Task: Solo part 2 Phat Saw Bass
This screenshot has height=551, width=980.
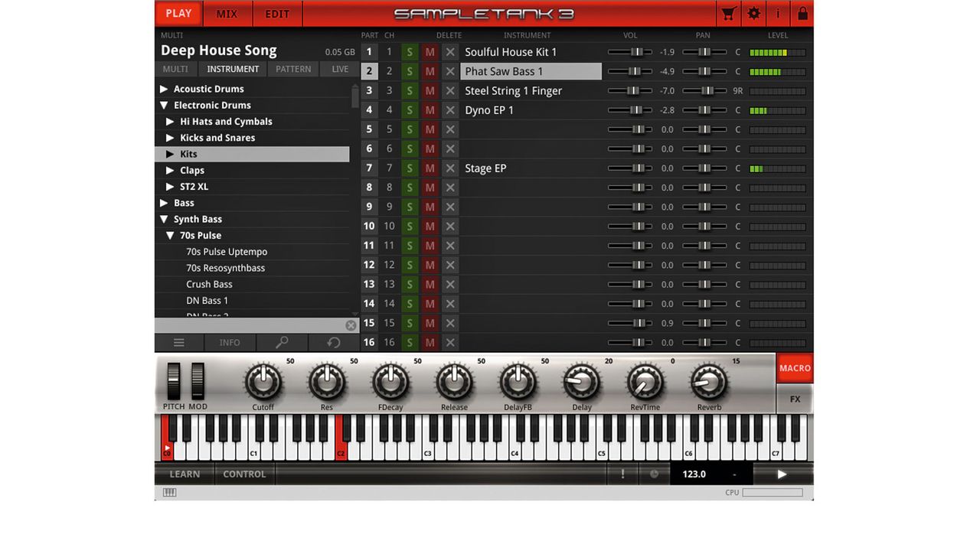Action: (410, 71)
